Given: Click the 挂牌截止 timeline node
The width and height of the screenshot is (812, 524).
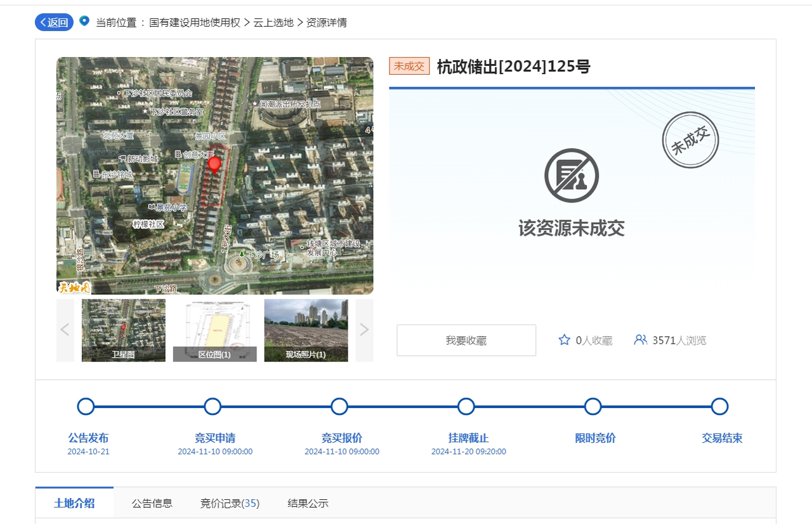Looking at the screenshot, I should [466, 407].
